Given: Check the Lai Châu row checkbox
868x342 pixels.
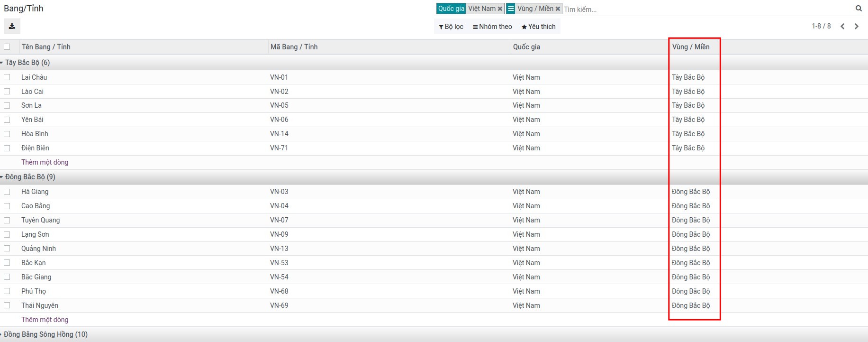Looking at the screenshot, I should click(x=7, y=77).
